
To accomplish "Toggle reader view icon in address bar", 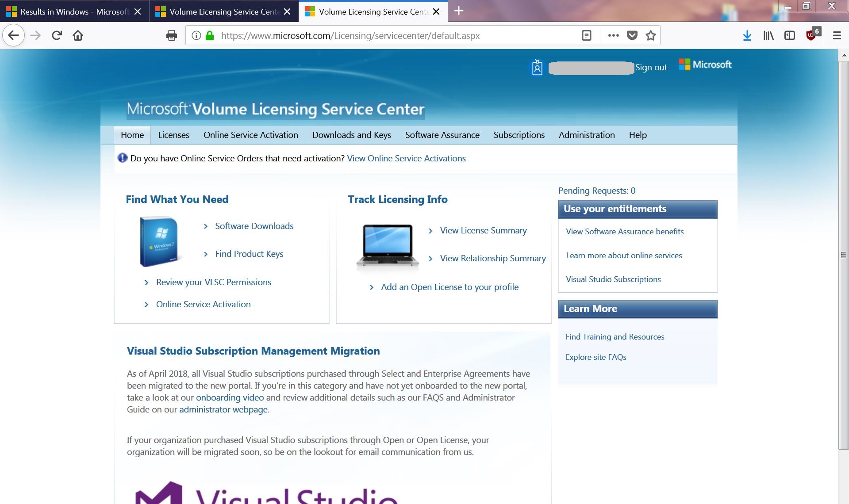I will click(x=587, y=35).
